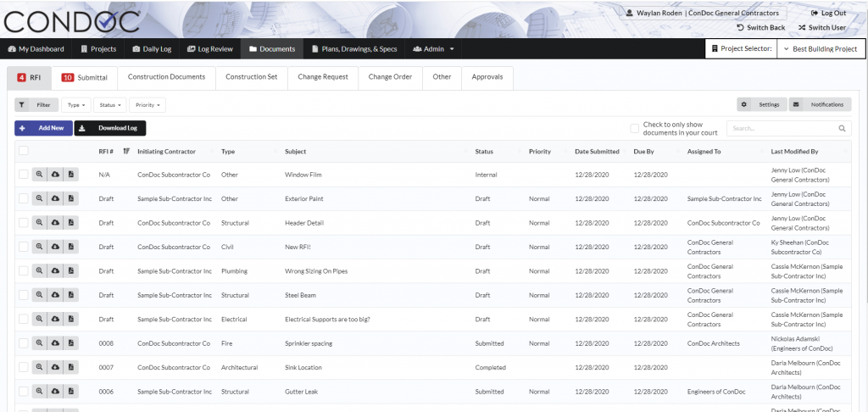This screenshot has height=412, width=868.
Task: Click the PDF icon in Wrong Sizing On Pipes row
Action: (71, 270)
